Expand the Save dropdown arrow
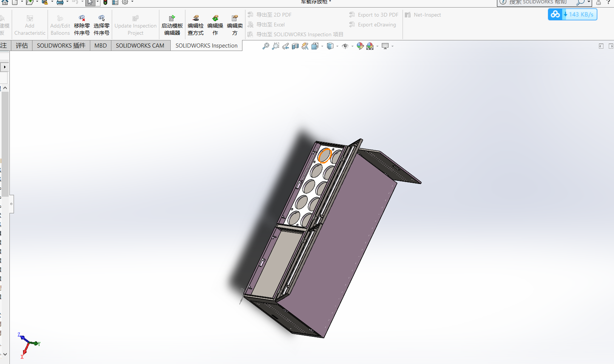The width and height of the screenshot is (614, 364). tap(52, 2)
